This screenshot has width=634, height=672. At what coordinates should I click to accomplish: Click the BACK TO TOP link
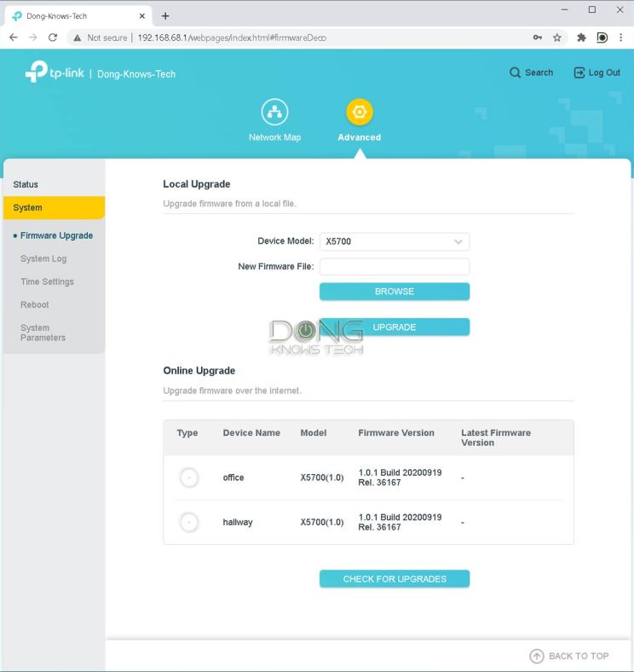579,656
